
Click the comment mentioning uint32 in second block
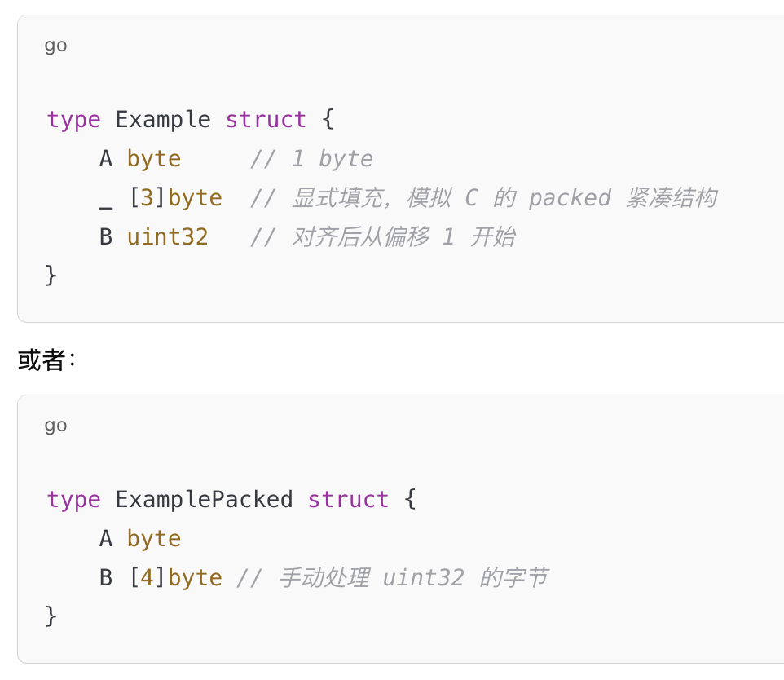pos(393,577)
